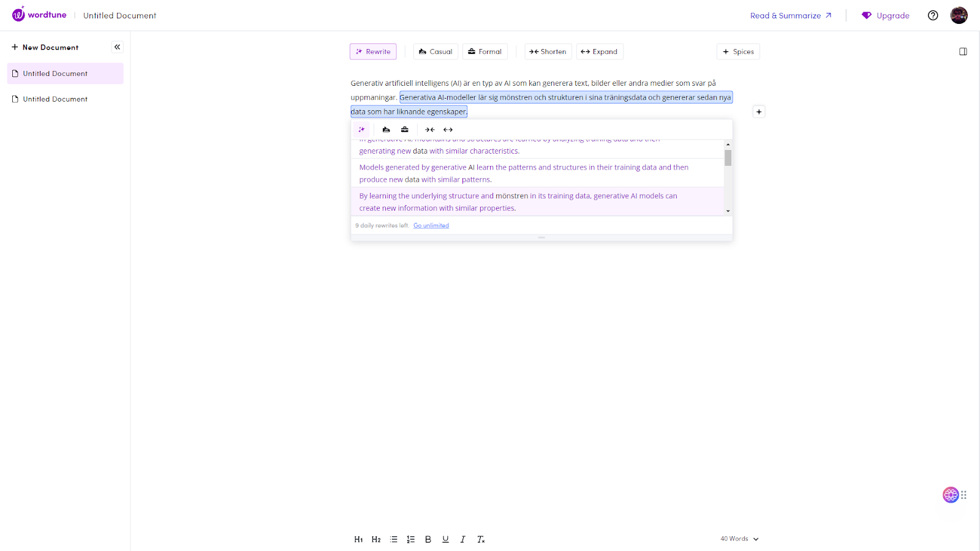Toggle italic formatting
This screenshot has width=980, height=551.
[x=463, y=539]
